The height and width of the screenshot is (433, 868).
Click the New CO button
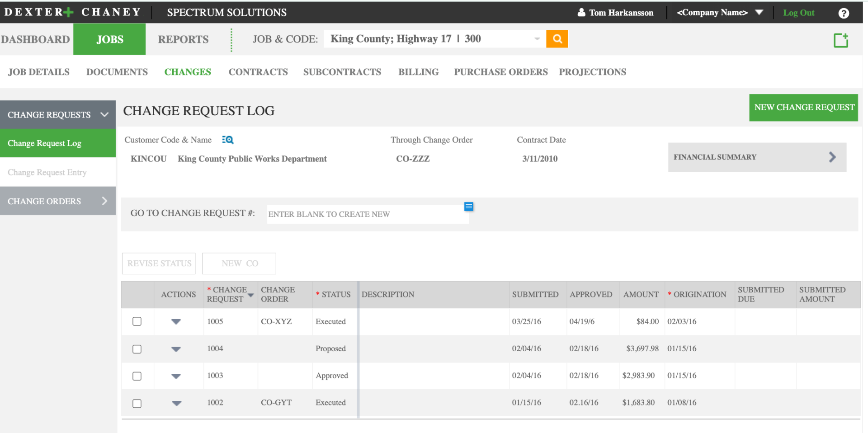(x=239, y=264)
